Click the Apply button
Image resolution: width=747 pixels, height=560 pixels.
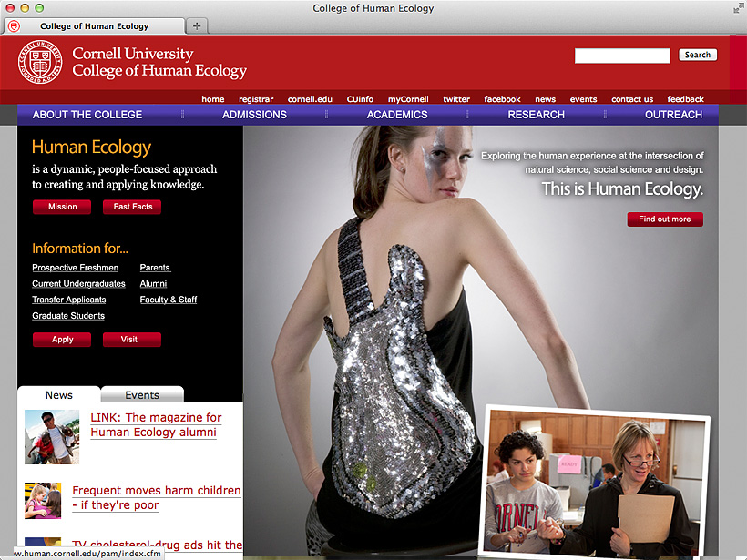click(62, 340)
